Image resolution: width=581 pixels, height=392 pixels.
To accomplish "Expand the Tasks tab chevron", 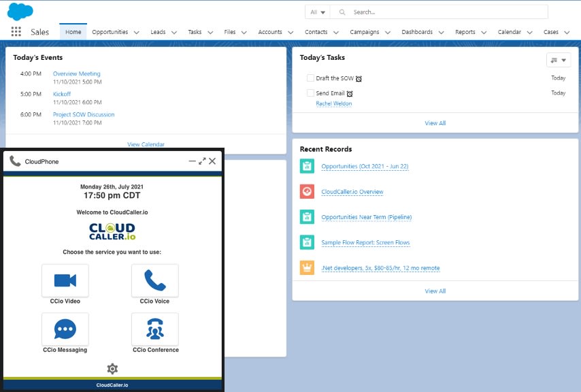I will [210, 33].
